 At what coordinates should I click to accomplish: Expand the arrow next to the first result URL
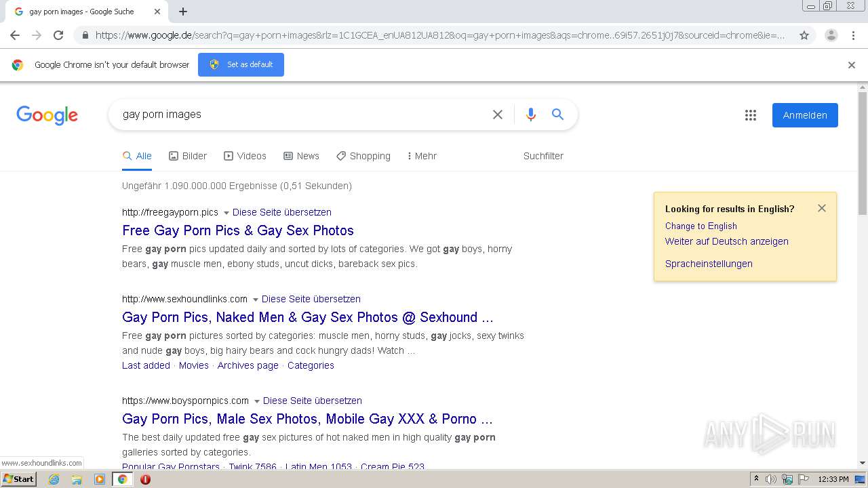226,213
